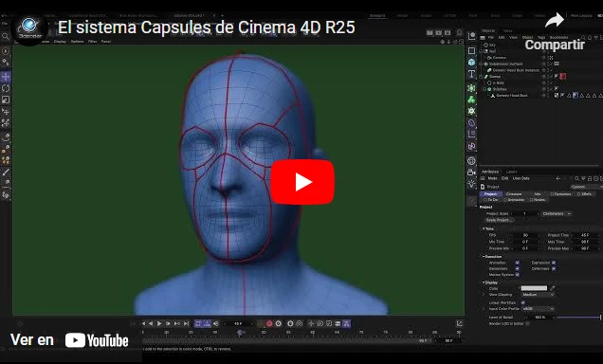Select the Scale tool in the left toolbar
Screen dimensions: 603x364
6,100
